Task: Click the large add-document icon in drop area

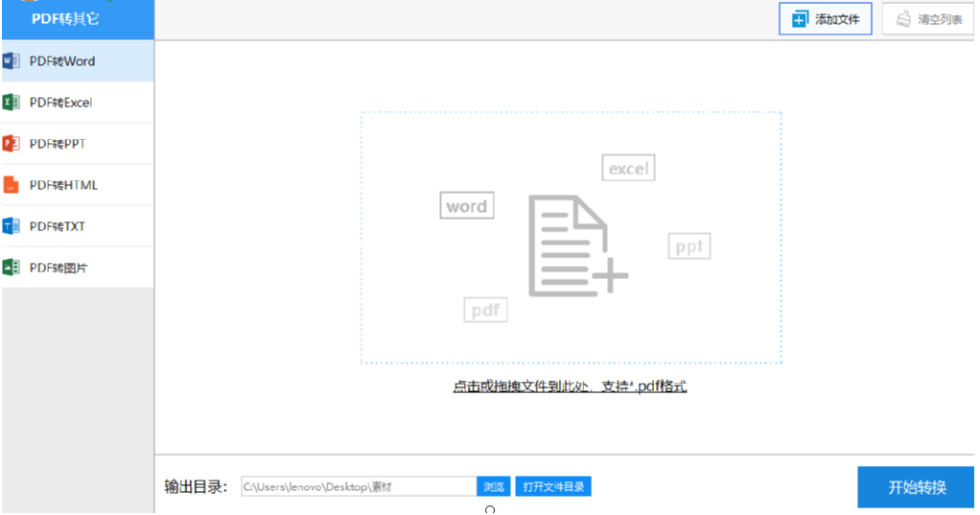Action: tap(577, 246)
